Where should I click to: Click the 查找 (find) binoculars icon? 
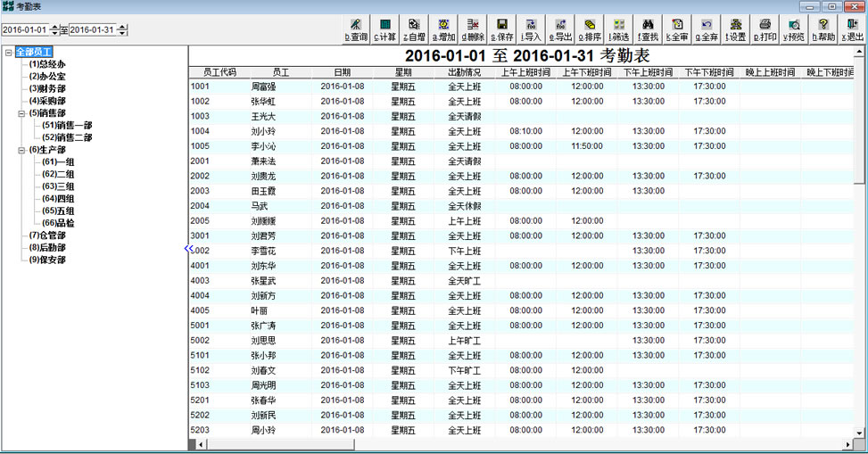pyautogui.click(x=648, y=29)
